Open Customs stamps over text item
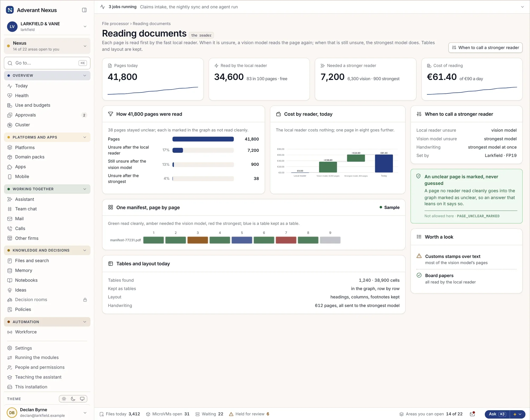The width and height of the screenshot is (530, 420). pyautogui.click(x=466, y=259)
